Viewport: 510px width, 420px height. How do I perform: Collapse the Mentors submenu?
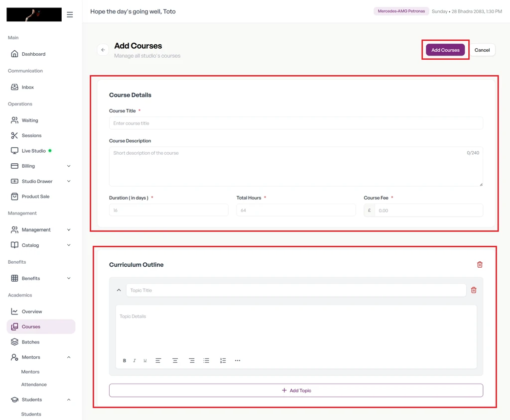click(69, 357)
